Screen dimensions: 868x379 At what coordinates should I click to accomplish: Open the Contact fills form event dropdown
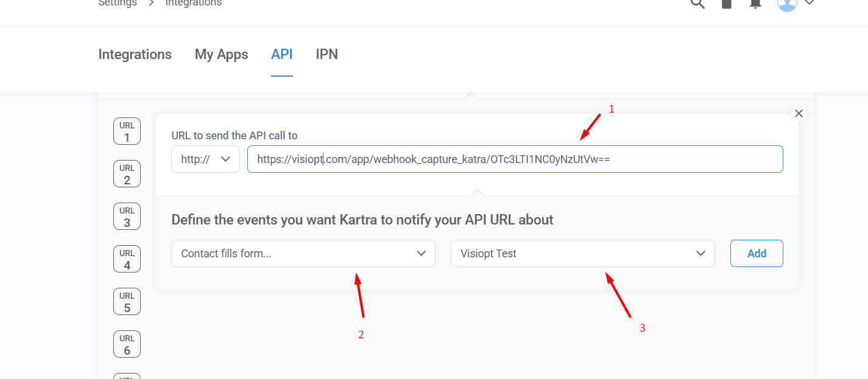point(303,253)
